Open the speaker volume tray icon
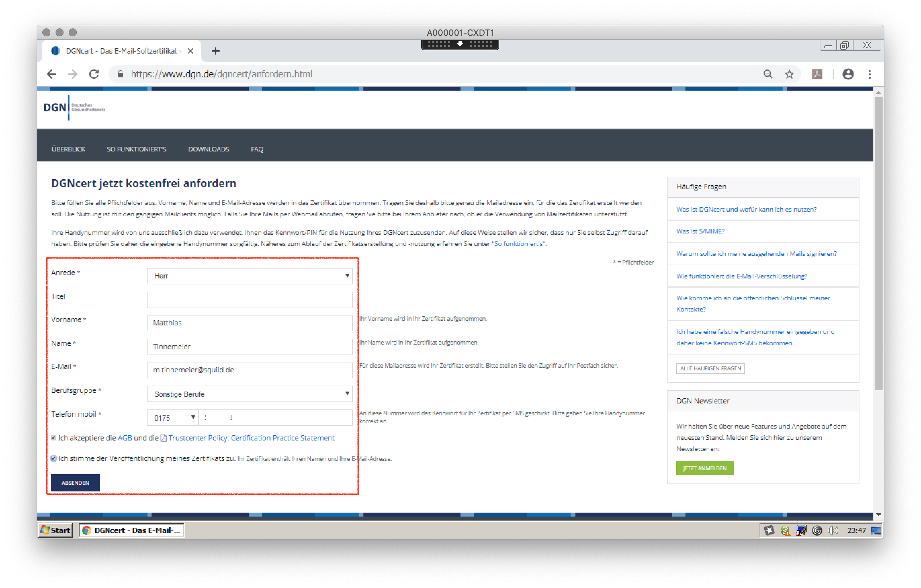Screen dimensions: 921x588 click(x=832, y=530)
